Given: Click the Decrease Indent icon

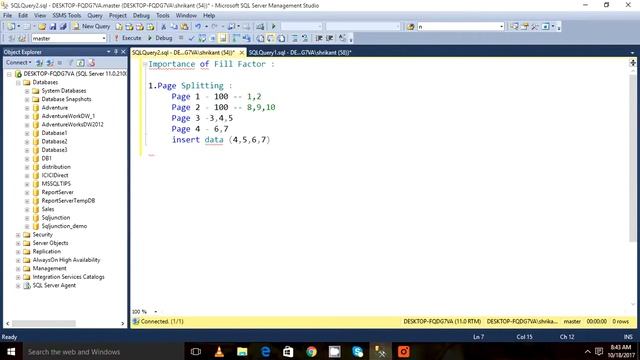Looking at the screenshot, I should [x=319, y=38].
